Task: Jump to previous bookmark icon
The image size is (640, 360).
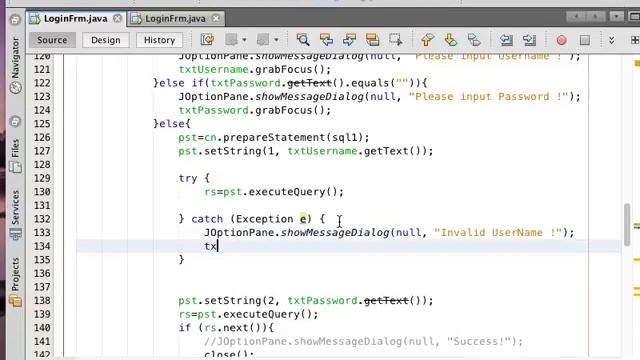Action: [x=427, y=40]
